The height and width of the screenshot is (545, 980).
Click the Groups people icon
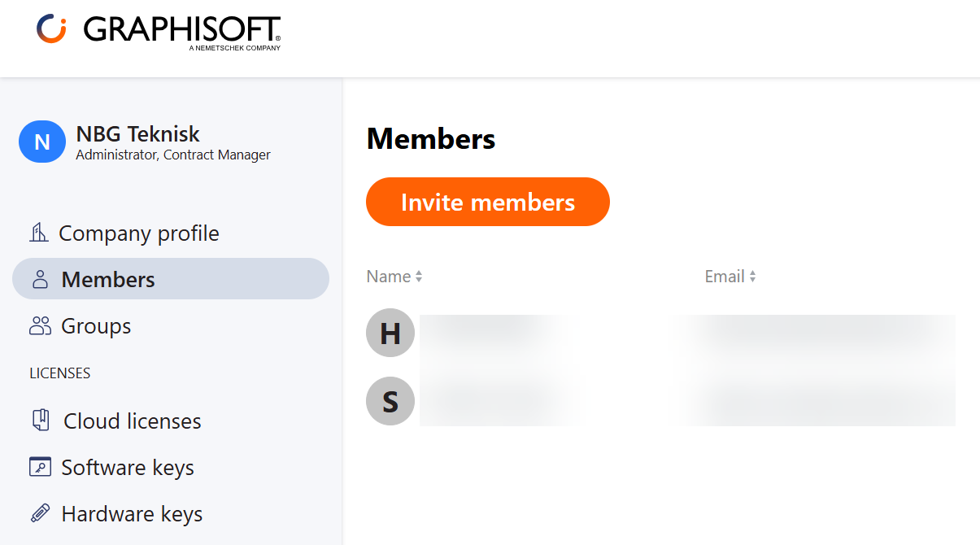[40, 326]
